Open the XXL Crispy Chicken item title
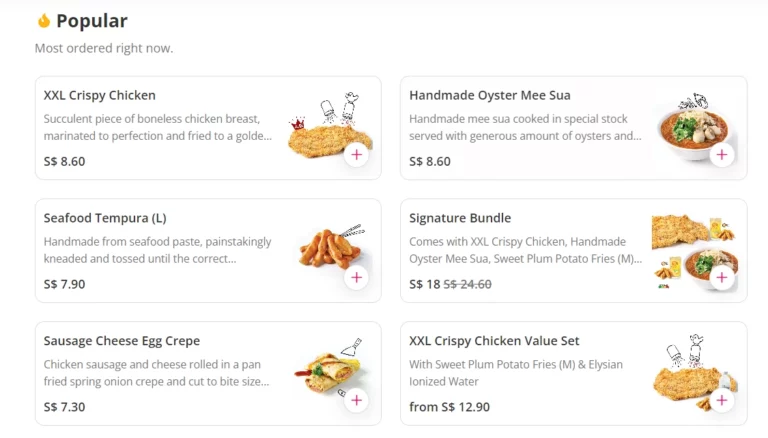Image resolution: width=768 pixels, height=438 pixels. click(x=100, y=96)
